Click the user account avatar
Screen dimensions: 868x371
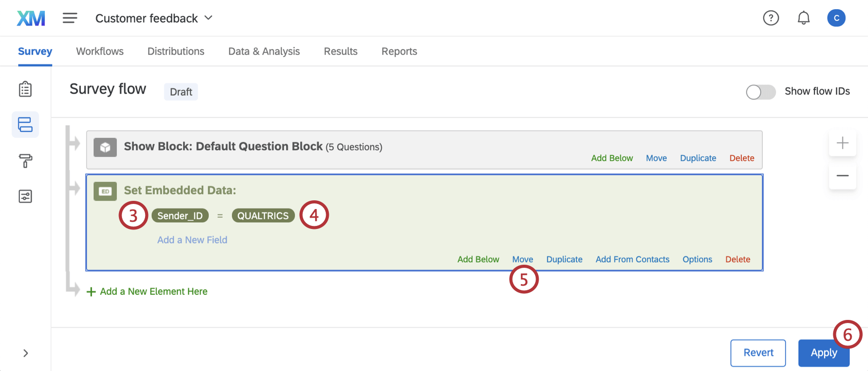(x=836, y=18)
